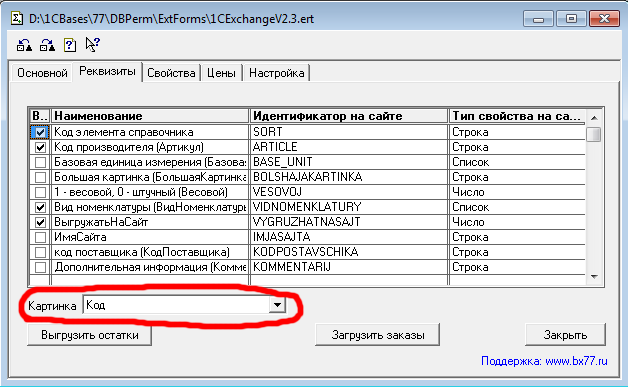Select the SORT identifier cell
The image size is (628, 387).
(349, 132)
